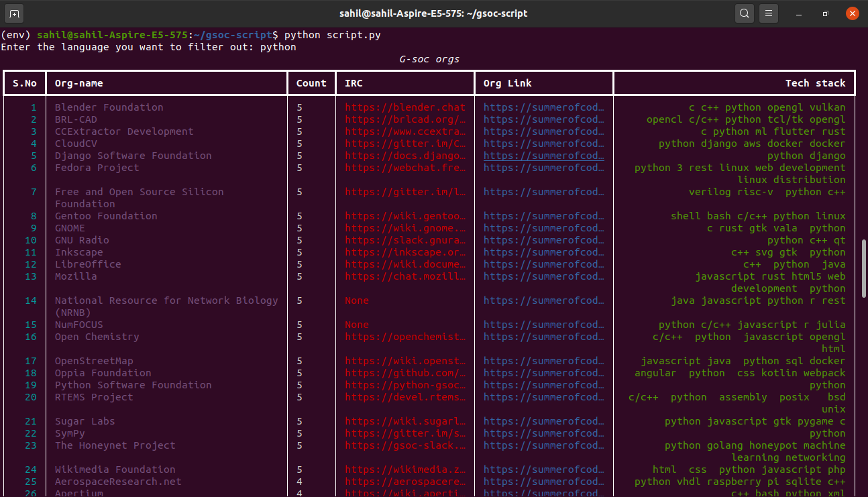
Task: Select the Wikimedia Foundation org name
Action: 115,470
